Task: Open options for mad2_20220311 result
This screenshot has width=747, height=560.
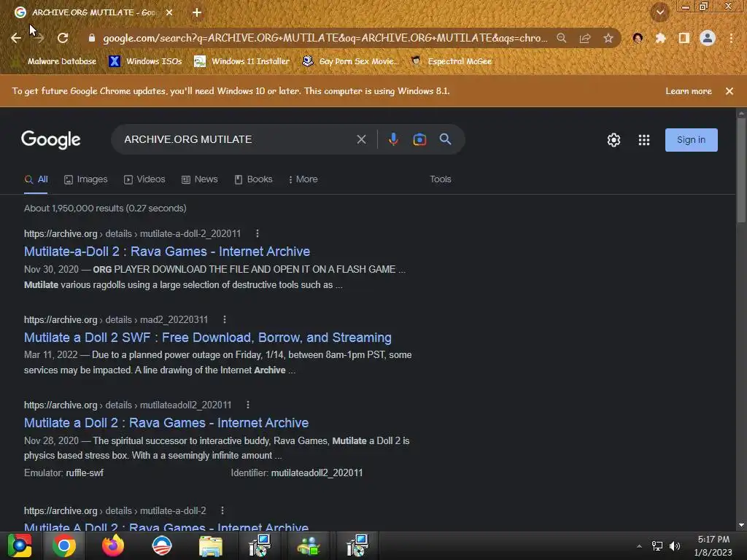Action: [x=225, y=319]
